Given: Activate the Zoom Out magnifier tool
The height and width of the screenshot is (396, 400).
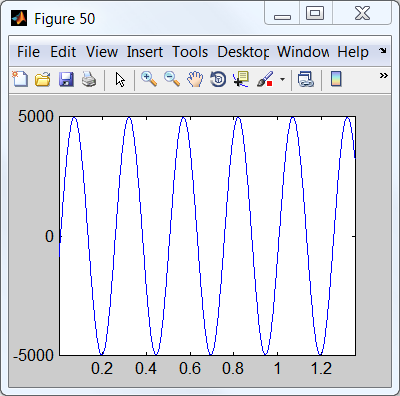Looking at the screenshot, I should 172,79.
